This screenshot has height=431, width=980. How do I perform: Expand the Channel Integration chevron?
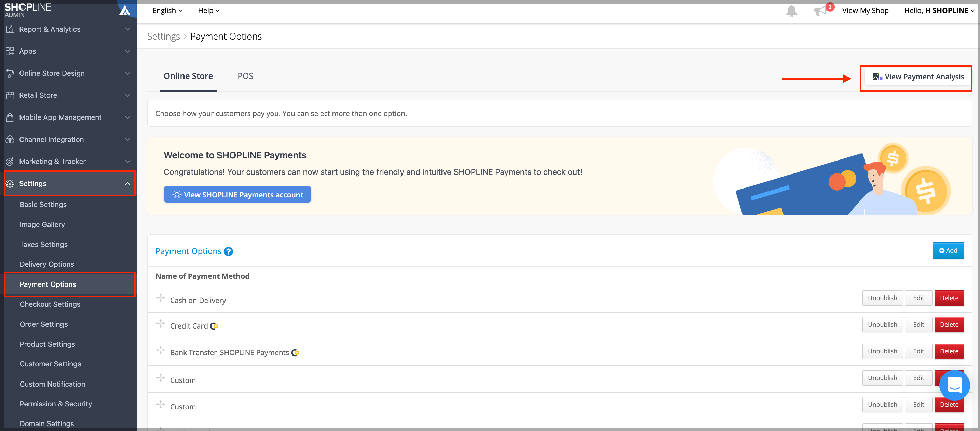(128, 139)
